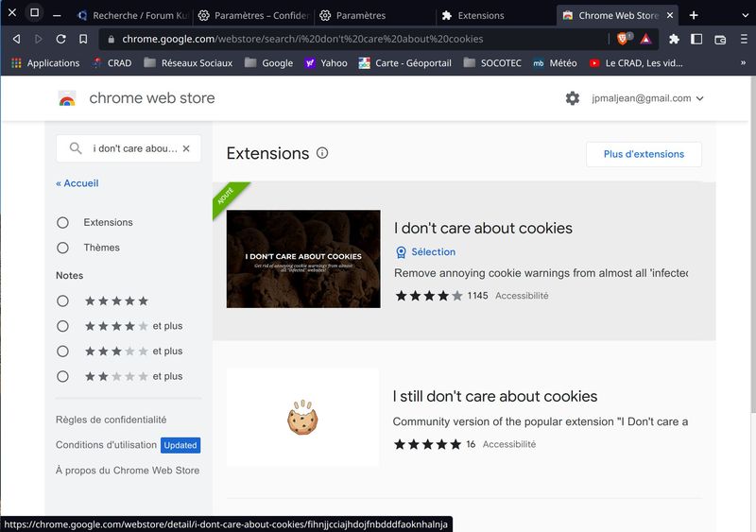Select three stars et plus filter
This screenshot has height=532, width=756.
62,352
